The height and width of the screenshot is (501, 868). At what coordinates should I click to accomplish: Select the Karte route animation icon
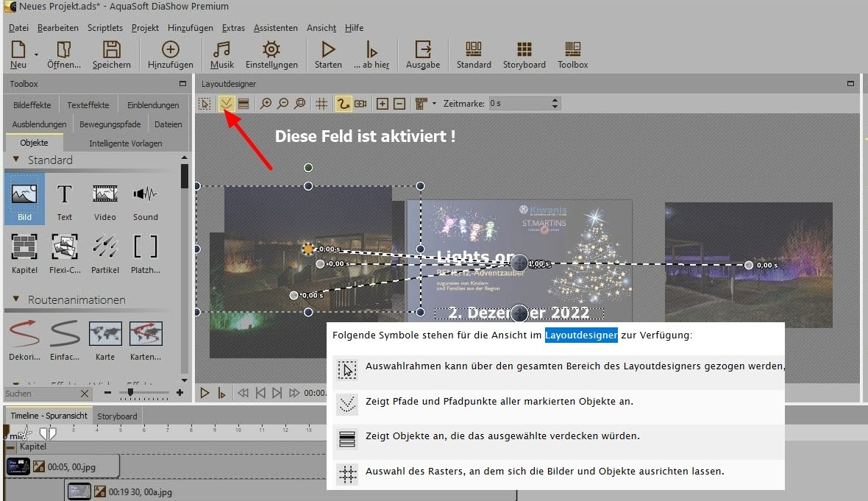tap(105, 339)
